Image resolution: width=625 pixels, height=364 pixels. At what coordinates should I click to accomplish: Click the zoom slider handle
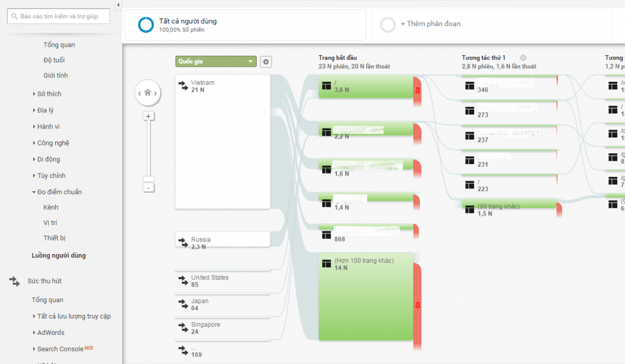click(148, 179)
